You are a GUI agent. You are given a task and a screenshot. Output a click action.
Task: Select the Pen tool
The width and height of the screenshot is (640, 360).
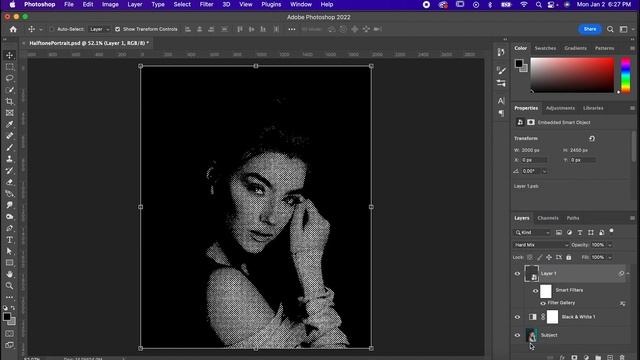10,228
